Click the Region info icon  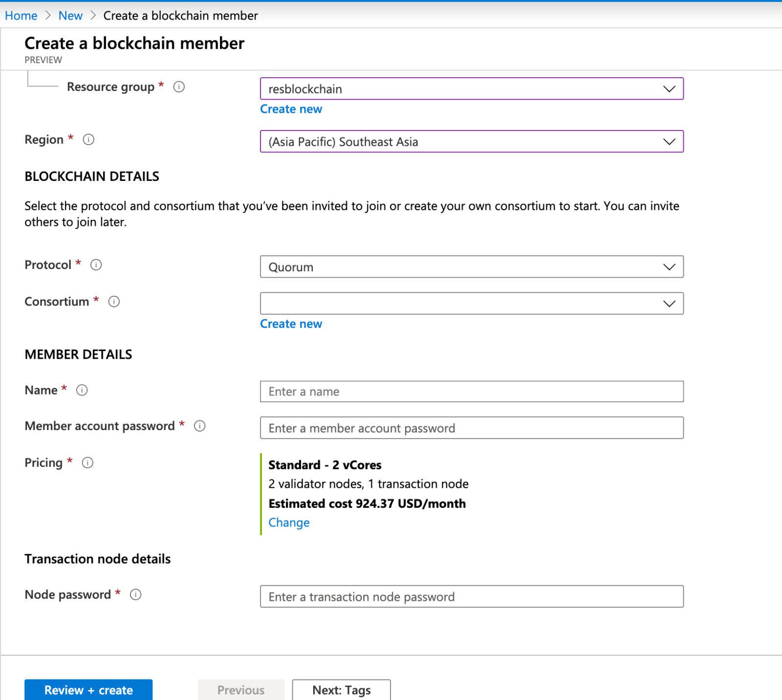(88, 139)
